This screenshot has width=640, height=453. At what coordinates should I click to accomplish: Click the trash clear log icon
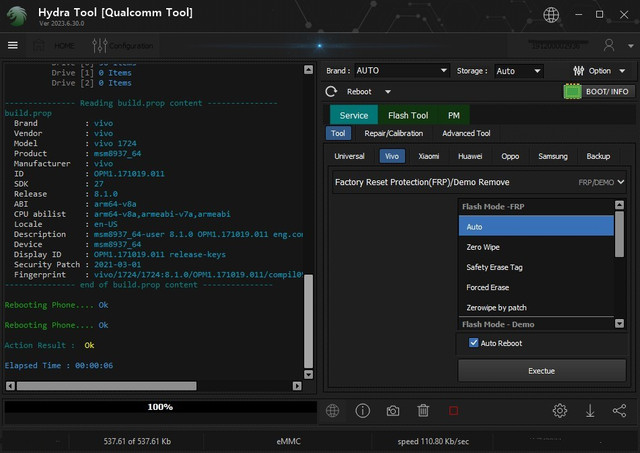click(423, 411)
